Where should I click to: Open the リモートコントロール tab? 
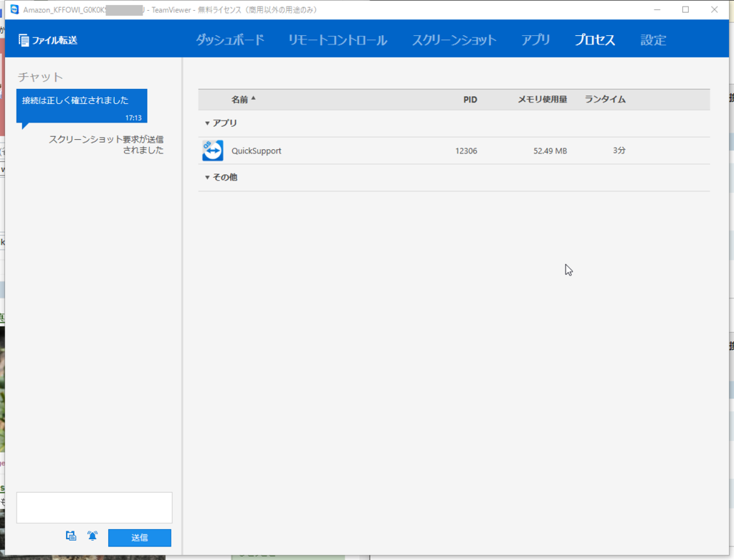[x=338, y=40]
